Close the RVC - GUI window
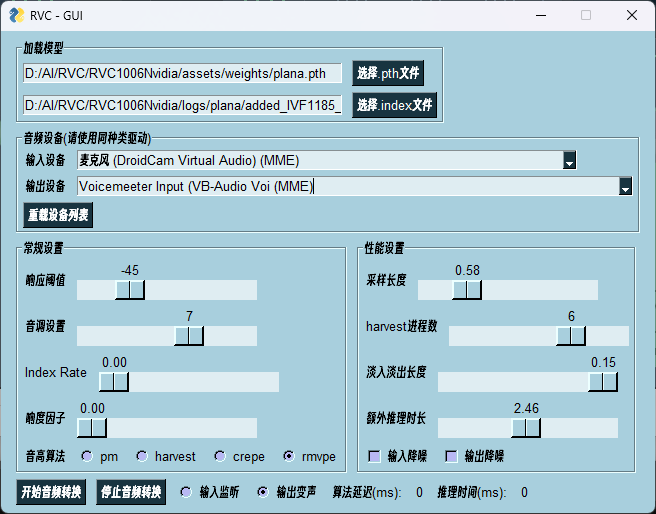The height and width of the screenshot is (514, 656). [632, 15]
